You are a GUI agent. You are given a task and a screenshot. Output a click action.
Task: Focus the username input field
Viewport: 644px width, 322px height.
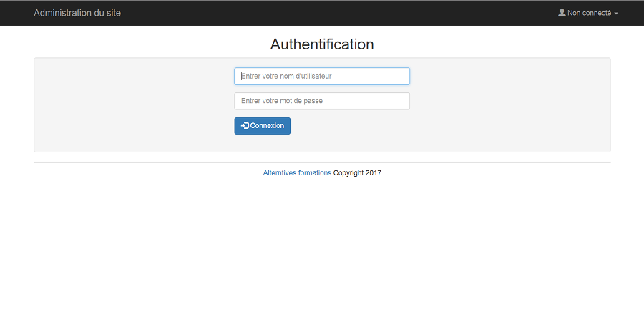coord(322,76)
